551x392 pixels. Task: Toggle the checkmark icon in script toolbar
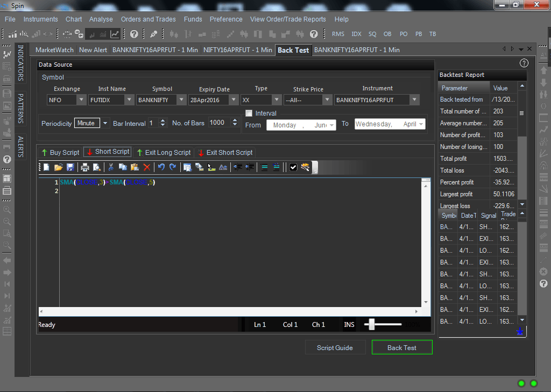(x=293, y=167)
